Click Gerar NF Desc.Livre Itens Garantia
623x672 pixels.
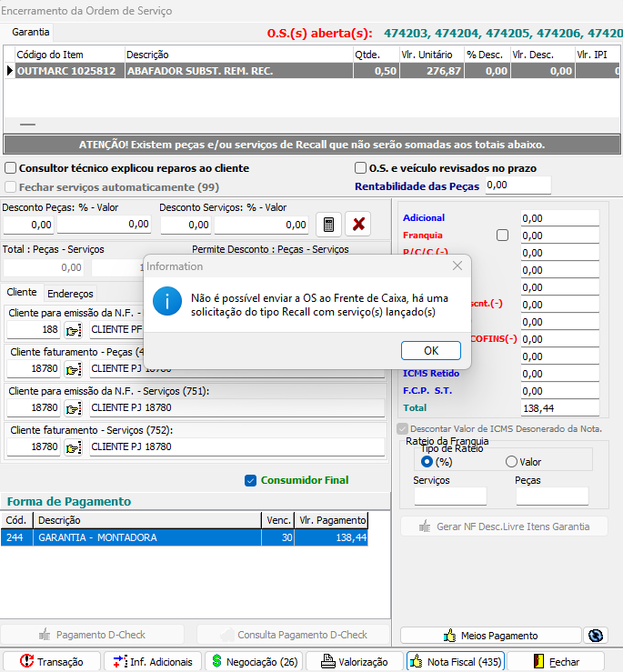click(x=504, y=527)
